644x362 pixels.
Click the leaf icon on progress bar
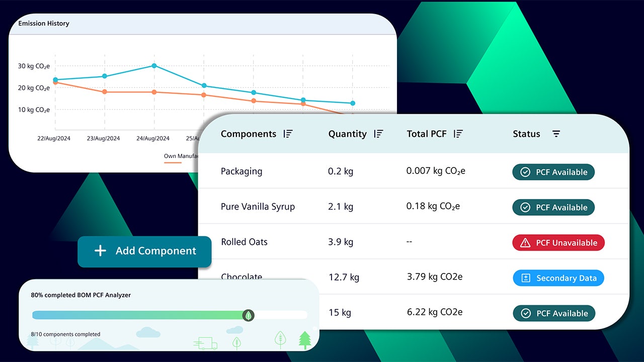pos(248,315)
